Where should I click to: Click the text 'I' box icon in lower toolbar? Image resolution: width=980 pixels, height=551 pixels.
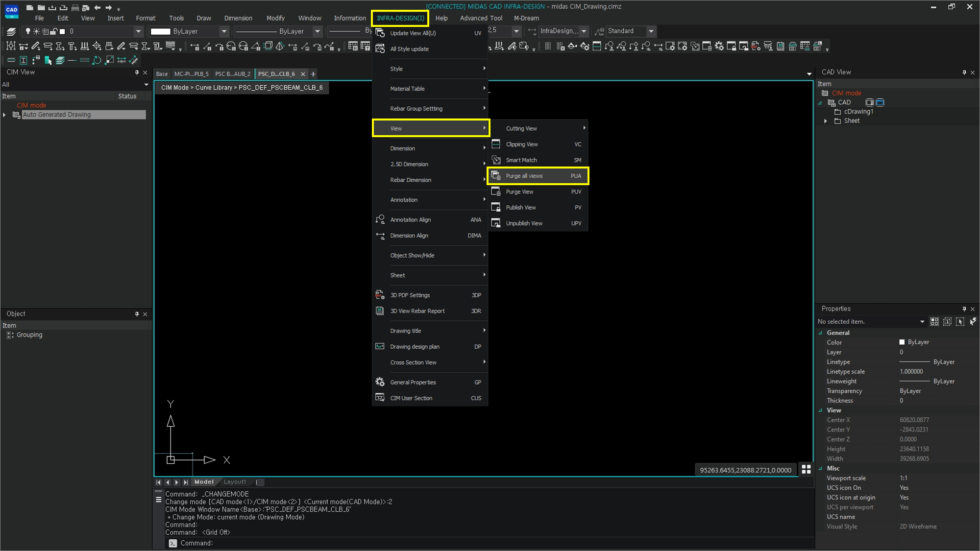tap(24, 60)
